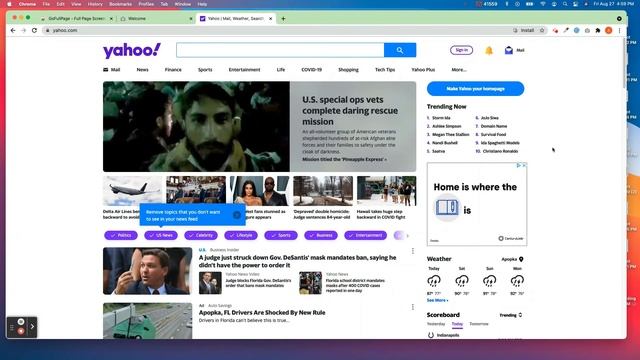Open the Delta Air Lines story thumbnail
Viewport: 640px width, 360px height.
(x=132, y=191)
